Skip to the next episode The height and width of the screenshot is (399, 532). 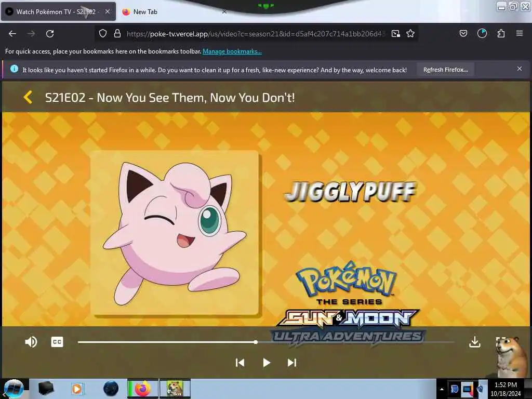[292, 363]
